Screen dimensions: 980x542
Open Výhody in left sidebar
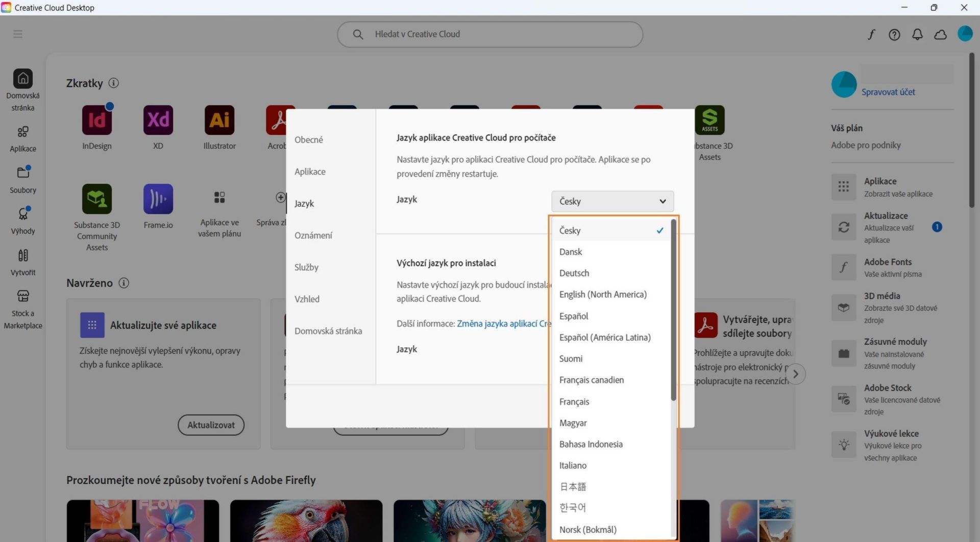point(23,221)
